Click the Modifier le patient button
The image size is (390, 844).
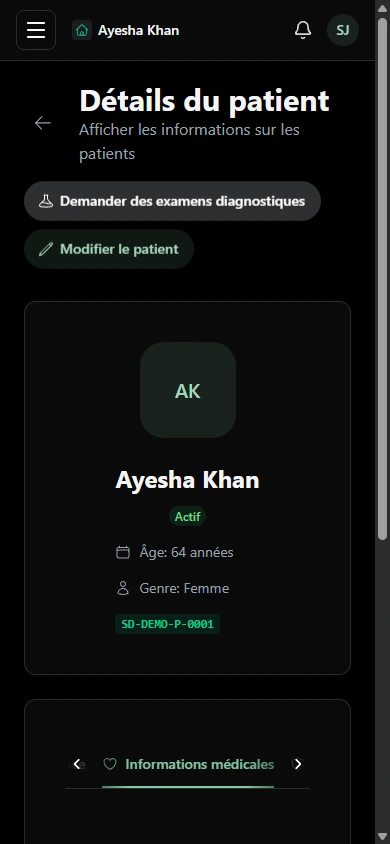coord(109,249)
